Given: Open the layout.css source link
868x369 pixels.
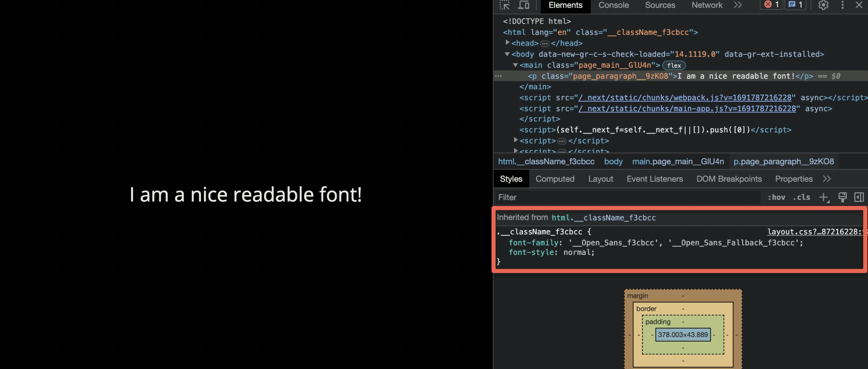Looking at the screenshot, I should [814, 232].
